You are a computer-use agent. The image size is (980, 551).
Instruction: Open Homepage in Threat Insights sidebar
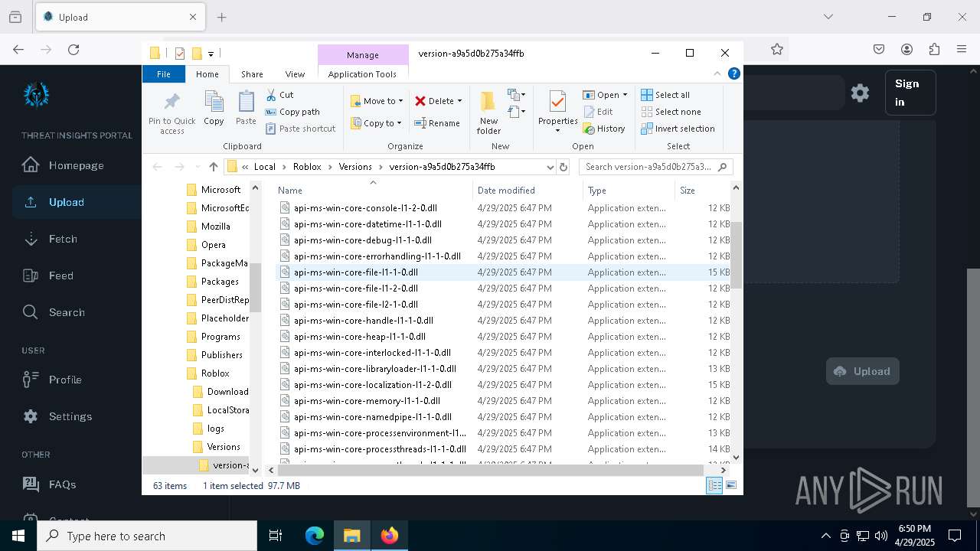click(63, 165)
